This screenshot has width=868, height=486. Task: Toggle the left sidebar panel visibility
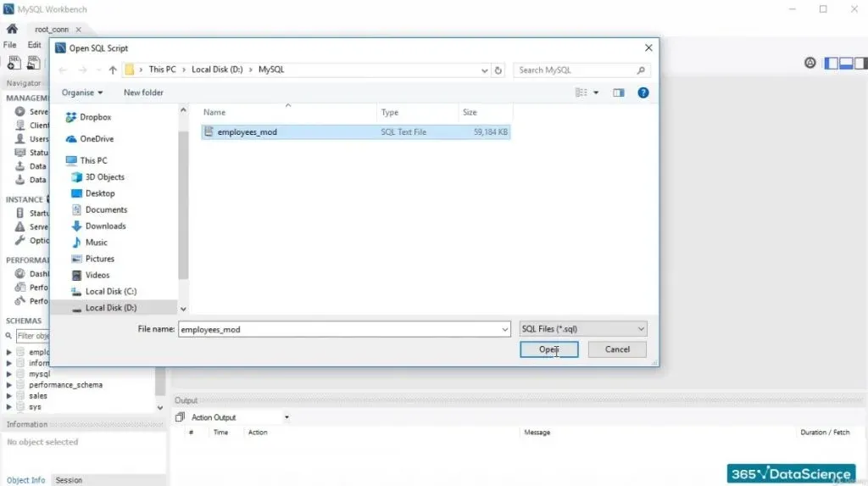(x=832, y=63)
